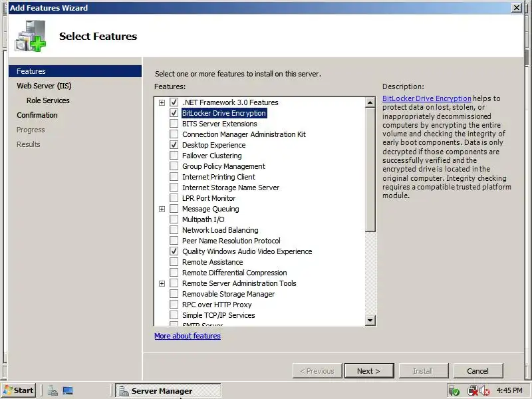Uncheck BitLocker Drive Encryption checkbox

pos(174,113)
